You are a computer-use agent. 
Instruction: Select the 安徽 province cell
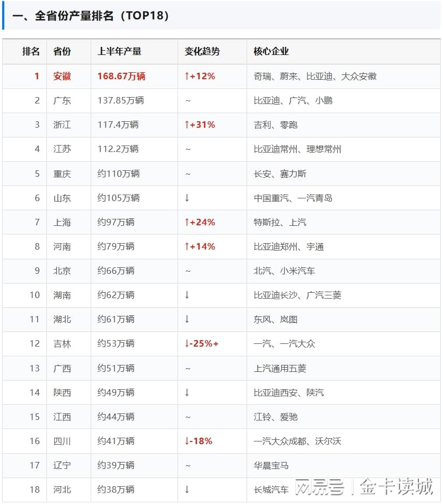click(x=62, y=76)
